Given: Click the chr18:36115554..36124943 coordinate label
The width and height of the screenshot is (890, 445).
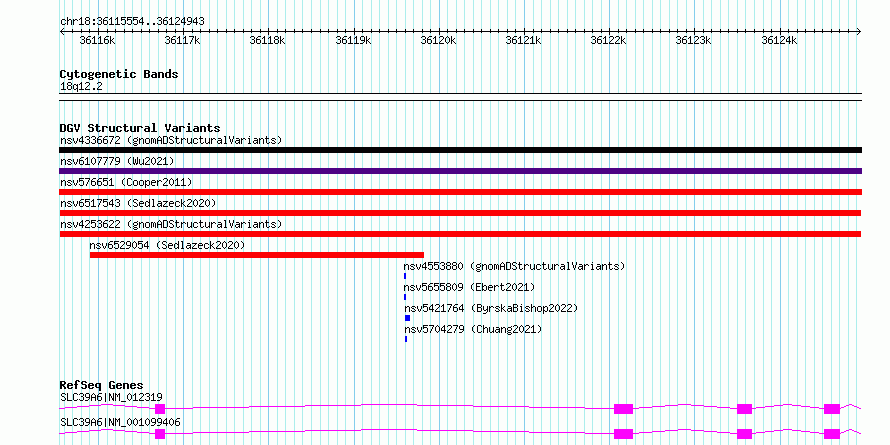Looking at the screenshot, I should (132, 22).
